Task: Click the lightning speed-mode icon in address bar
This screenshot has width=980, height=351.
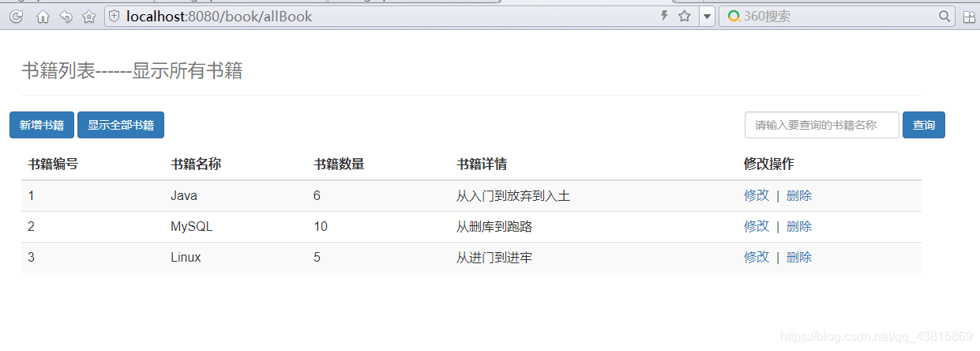Action: tap(665, 16)
